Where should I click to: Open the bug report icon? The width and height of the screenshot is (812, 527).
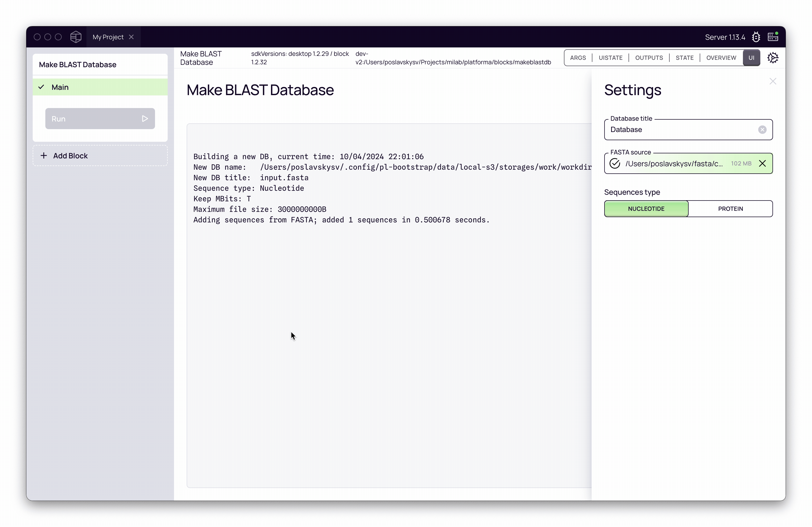pos(756,37)
